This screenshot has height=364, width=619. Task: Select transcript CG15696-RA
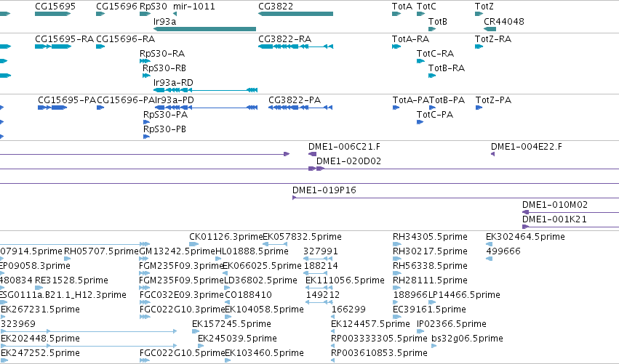click(x=126, y=39)
